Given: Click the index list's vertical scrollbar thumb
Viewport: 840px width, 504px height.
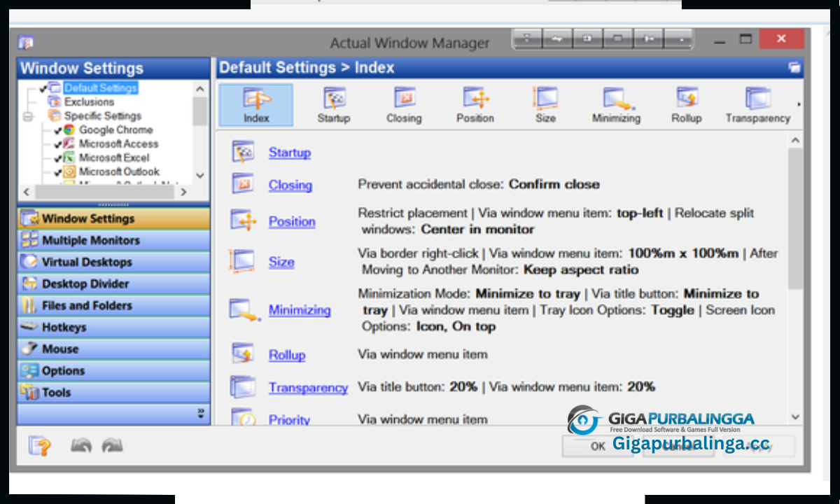Looking at the screenshot, I should click(795, 218).
